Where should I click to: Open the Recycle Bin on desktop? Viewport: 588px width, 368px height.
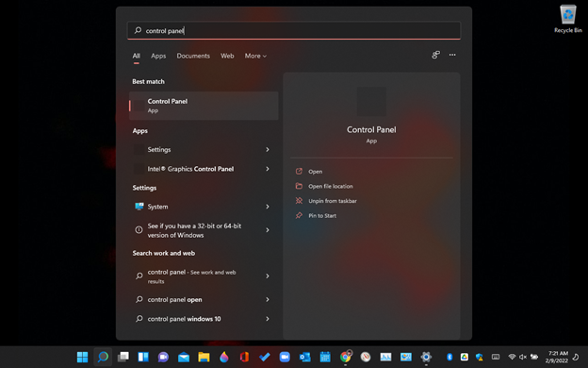tap(568, 19)
